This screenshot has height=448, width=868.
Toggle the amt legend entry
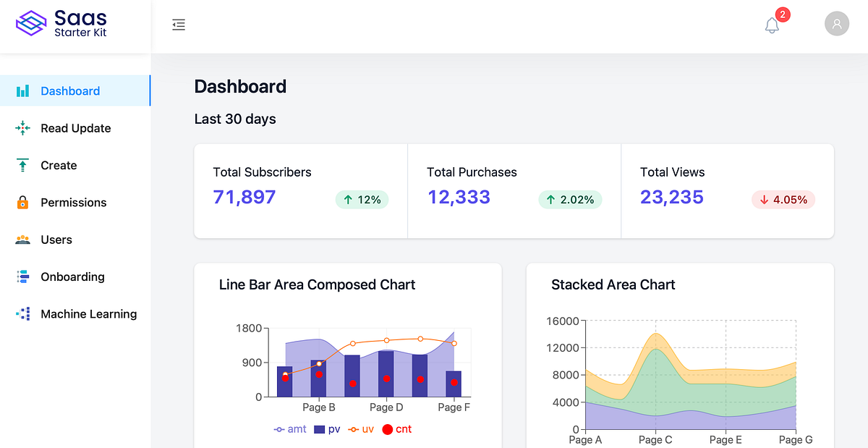[x=289, y=428]
